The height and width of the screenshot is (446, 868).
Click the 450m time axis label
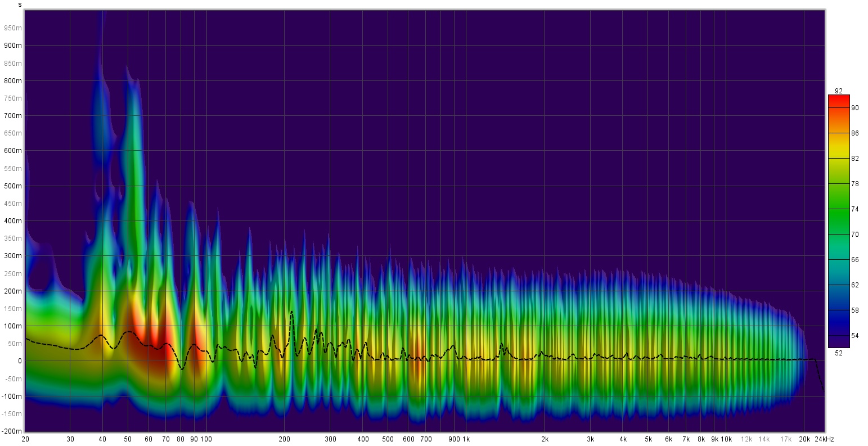tap(13, 203)
